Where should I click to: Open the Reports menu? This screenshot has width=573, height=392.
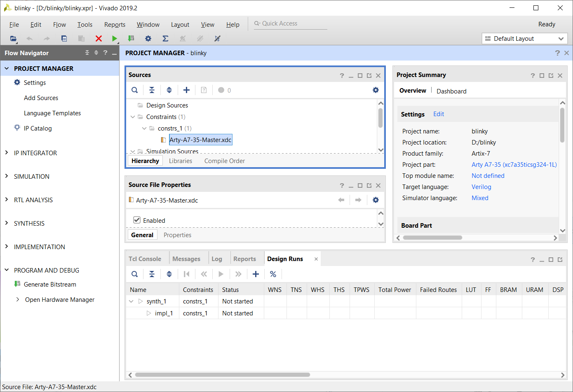[115, 24]
